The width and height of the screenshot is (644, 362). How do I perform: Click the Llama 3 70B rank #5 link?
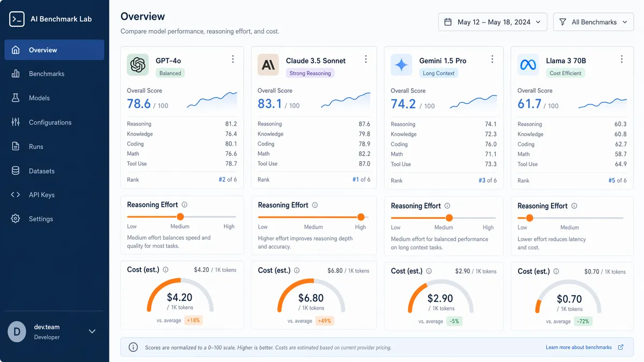click(x=612, y=181)
